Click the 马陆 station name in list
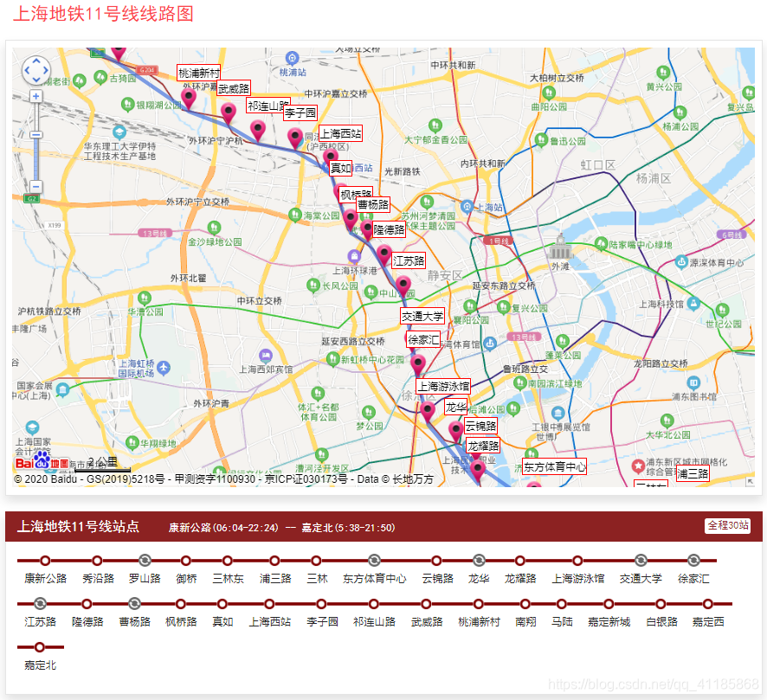Image resolution: width=767 pixels, height=700 pixels. [562, 622]
